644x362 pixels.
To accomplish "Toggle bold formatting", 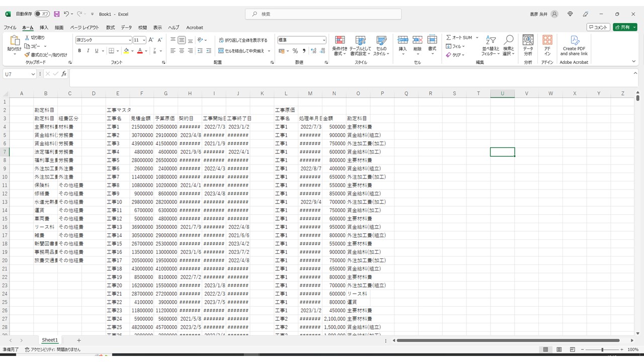I will 79,51.
